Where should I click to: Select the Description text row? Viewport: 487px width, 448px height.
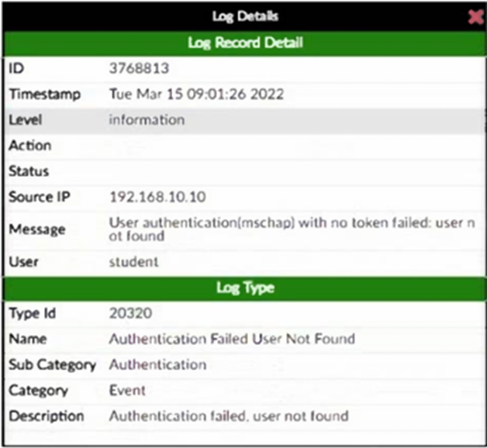[245, 416]
